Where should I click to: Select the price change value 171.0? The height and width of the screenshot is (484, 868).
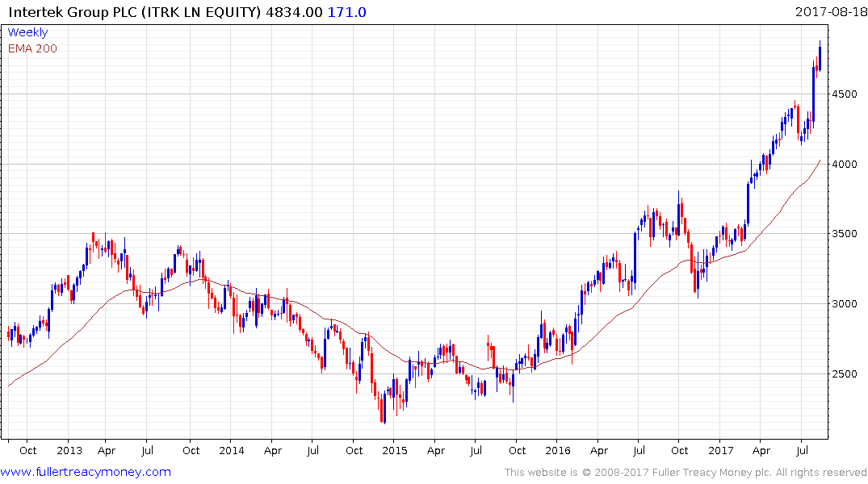346,12
